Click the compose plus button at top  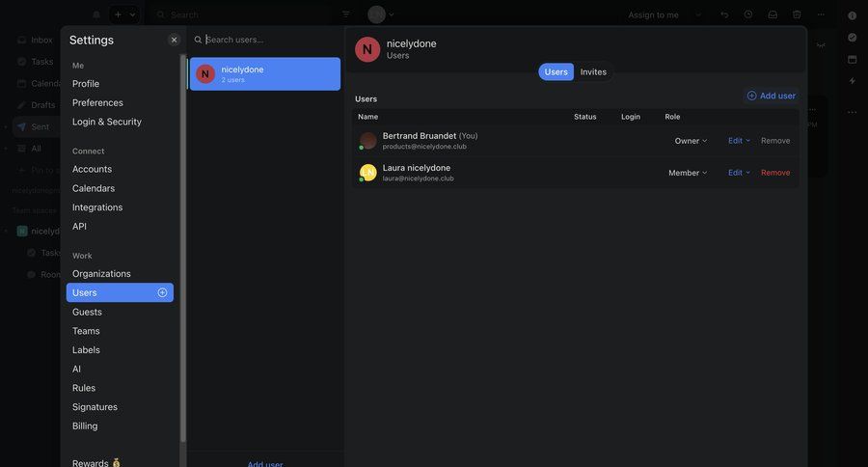click(x=118, y=14)
